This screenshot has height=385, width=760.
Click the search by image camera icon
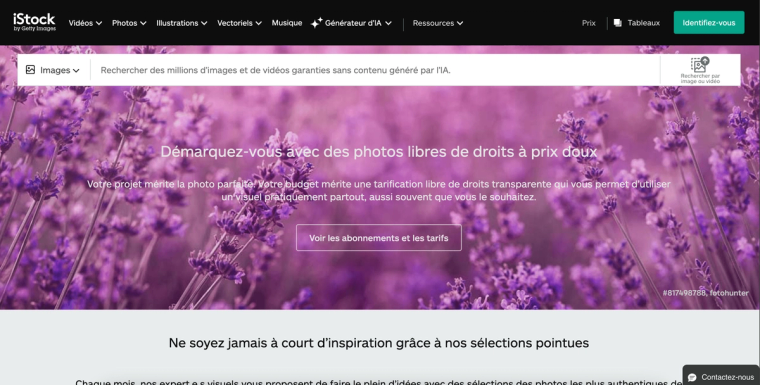pos(700,64)
